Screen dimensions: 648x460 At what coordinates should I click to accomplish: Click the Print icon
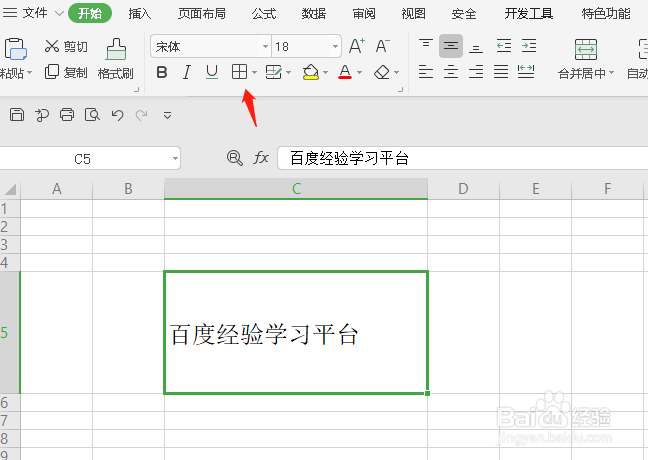[x=67, y=114]
